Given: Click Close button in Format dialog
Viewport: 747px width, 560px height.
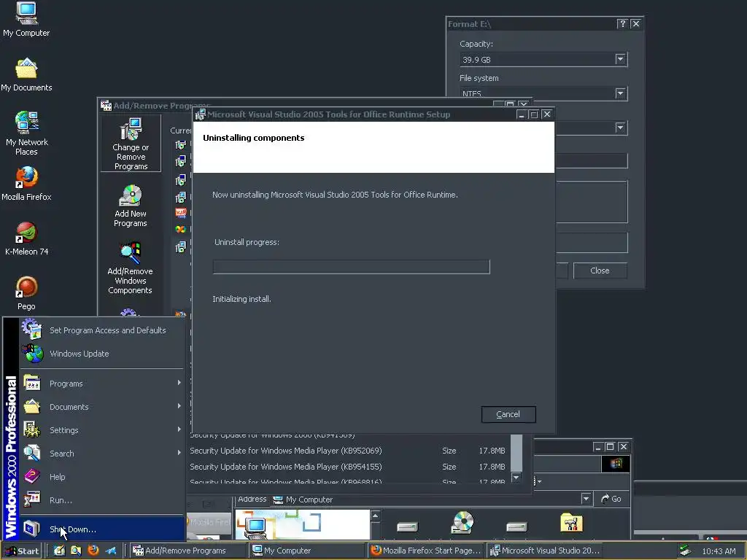Looking at the screenshot, I should point(600,271).
